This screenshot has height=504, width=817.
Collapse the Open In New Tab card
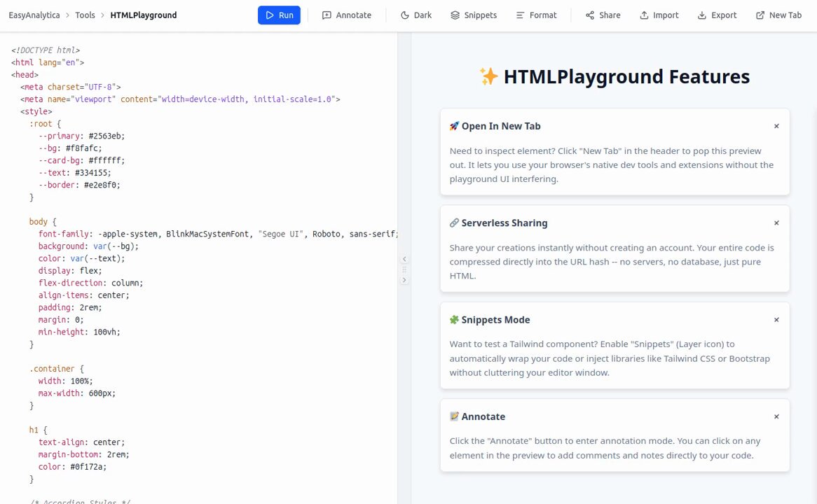[x=776, y=126]
